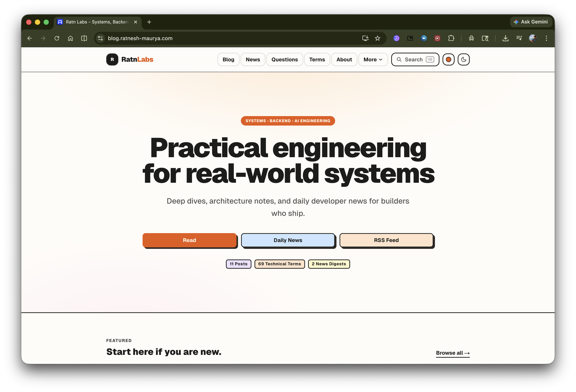The width and height of the screenshot is (576, 392).
Task: Click the incognito-style spy toolbar icon
Action: point(471,38)
